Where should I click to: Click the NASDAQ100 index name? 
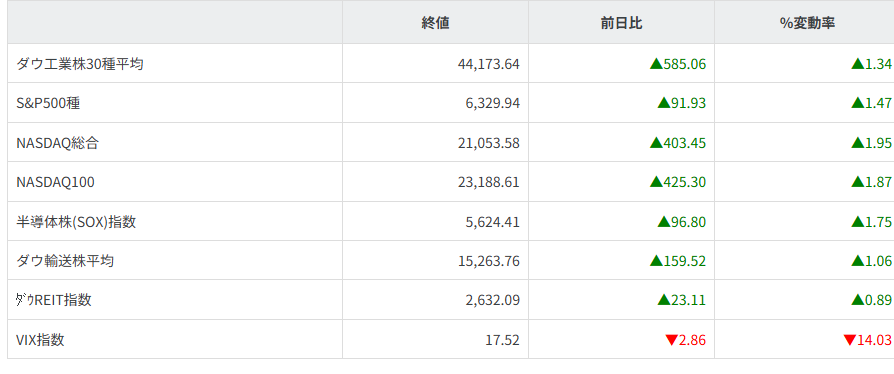point(56,182)
